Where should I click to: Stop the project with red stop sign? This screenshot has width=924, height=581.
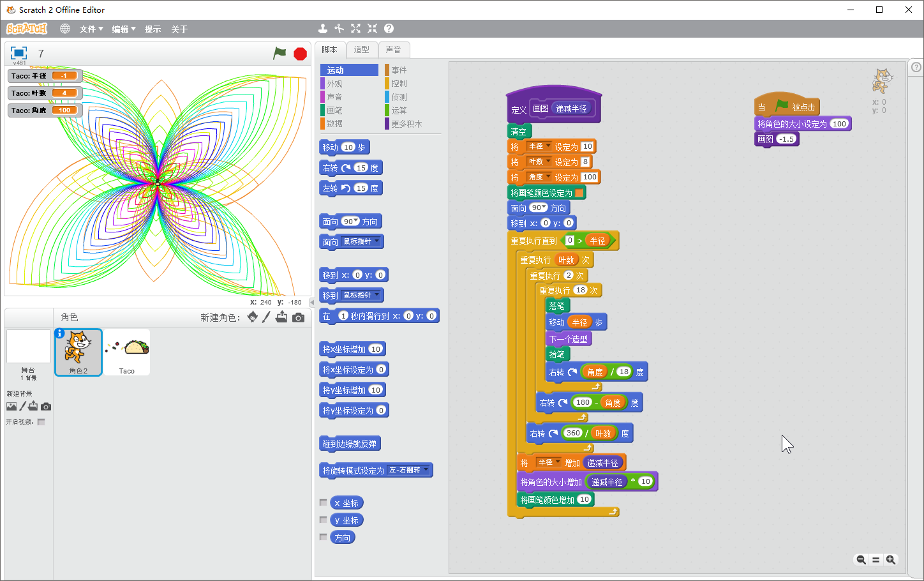[x=301, y=54]
